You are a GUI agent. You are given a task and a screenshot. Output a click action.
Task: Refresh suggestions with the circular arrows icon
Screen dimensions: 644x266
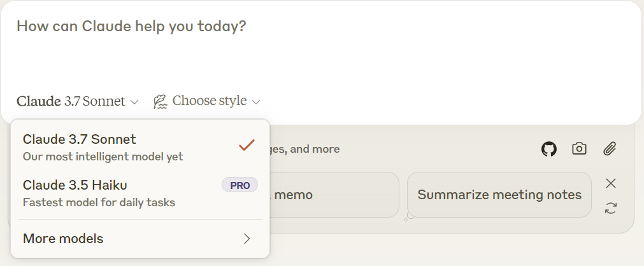611,207
